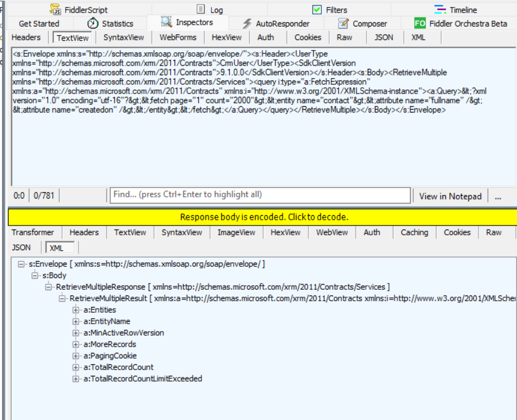The height and width of the screenshot is (420, 517).
Task: Click the Log document icon
Action: [200, 9]
